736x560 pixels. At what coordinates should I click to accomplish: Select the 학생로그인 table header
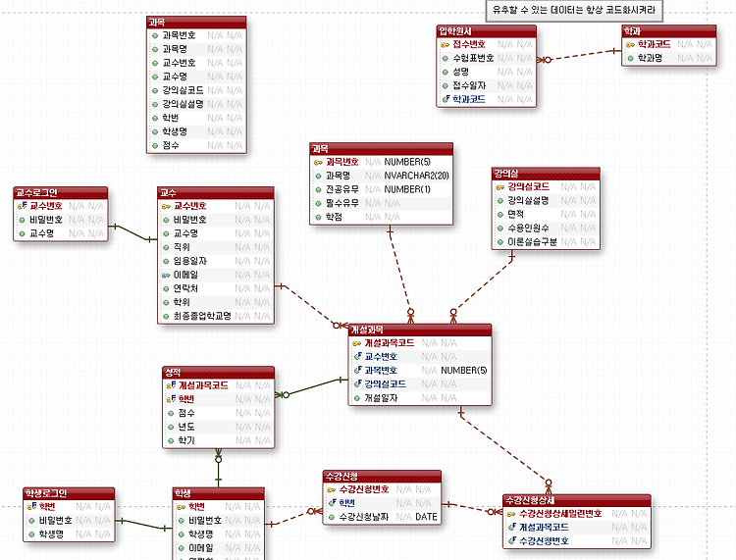69,493
